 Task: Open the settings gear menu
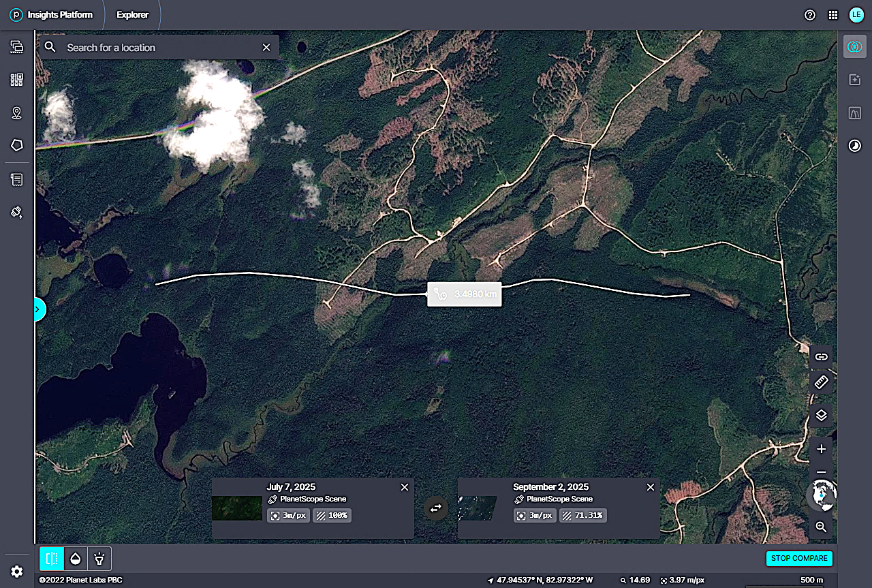(17, 572)
